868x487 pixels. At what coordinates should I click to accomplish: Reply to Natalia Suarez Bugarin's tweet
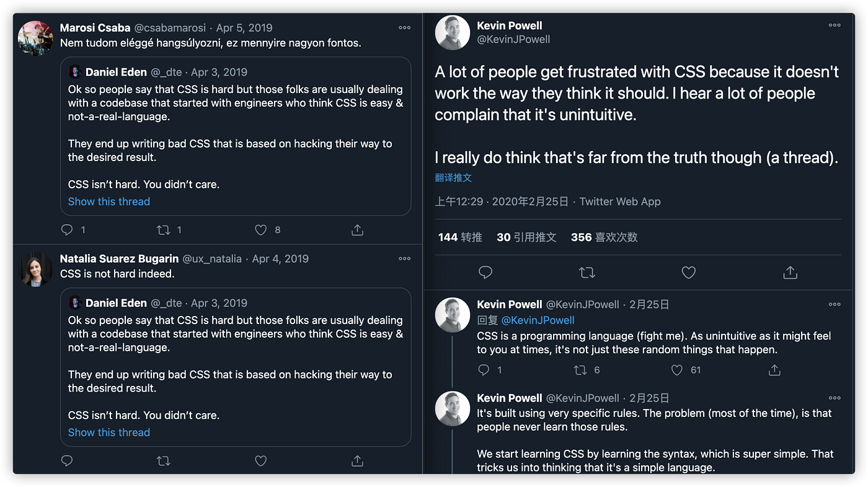point(67,460)
